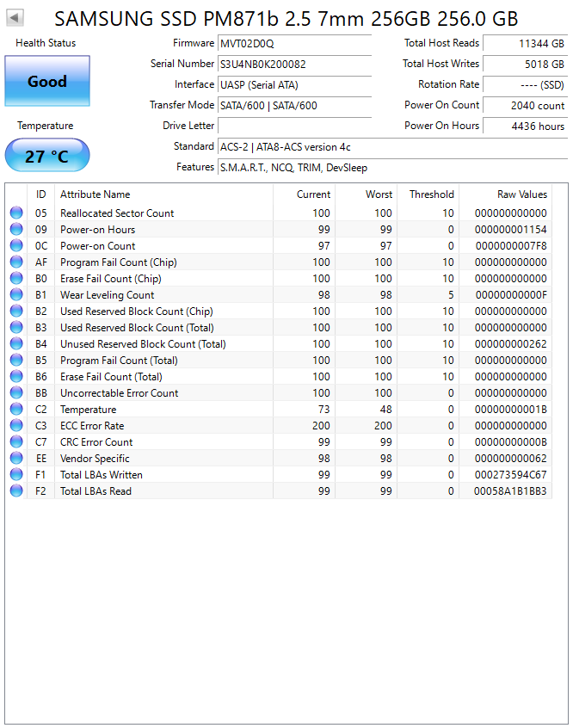Click the Transfer Mode field SATA/600
573x728 pixels.
coord(294,105)
